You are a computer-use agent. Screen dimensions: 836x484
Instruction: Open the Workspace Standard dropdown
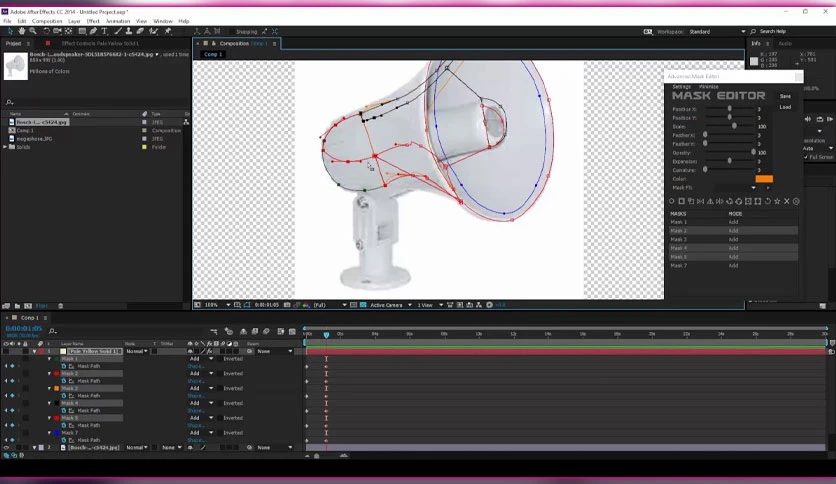pyautogui.click(x=717, y=31)
